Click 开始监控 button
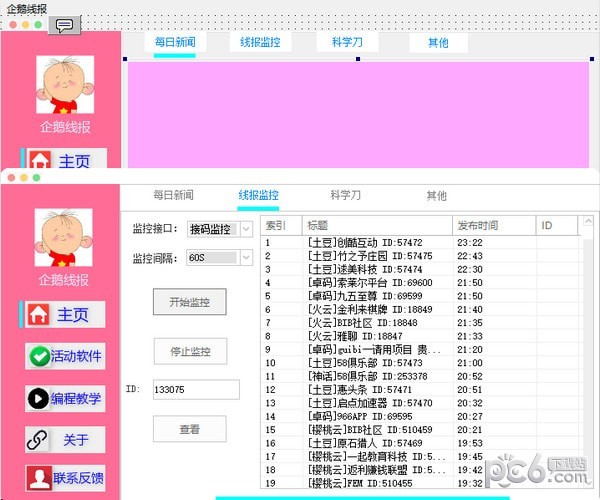600x500 pixels. pyautogui.click(x=190, y=302)
